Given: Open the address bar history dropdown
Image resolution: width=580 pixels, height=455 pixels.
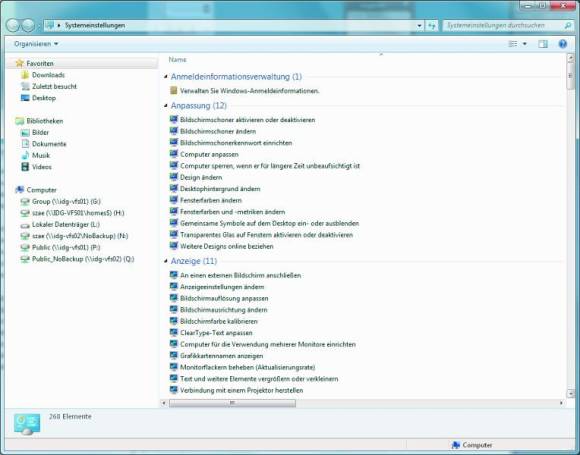Looking at the screenshot, I should [x=419, y=26].
